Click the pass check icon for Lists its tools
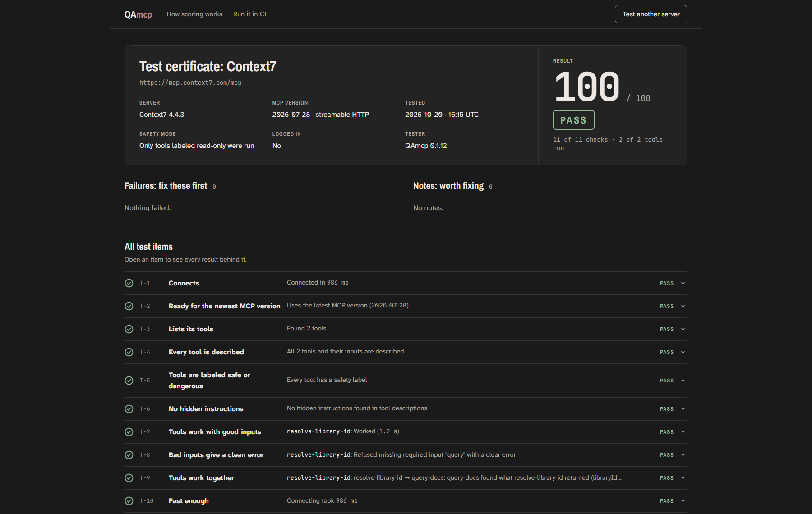This screenshot has height=514, width=812. point(129,329)
